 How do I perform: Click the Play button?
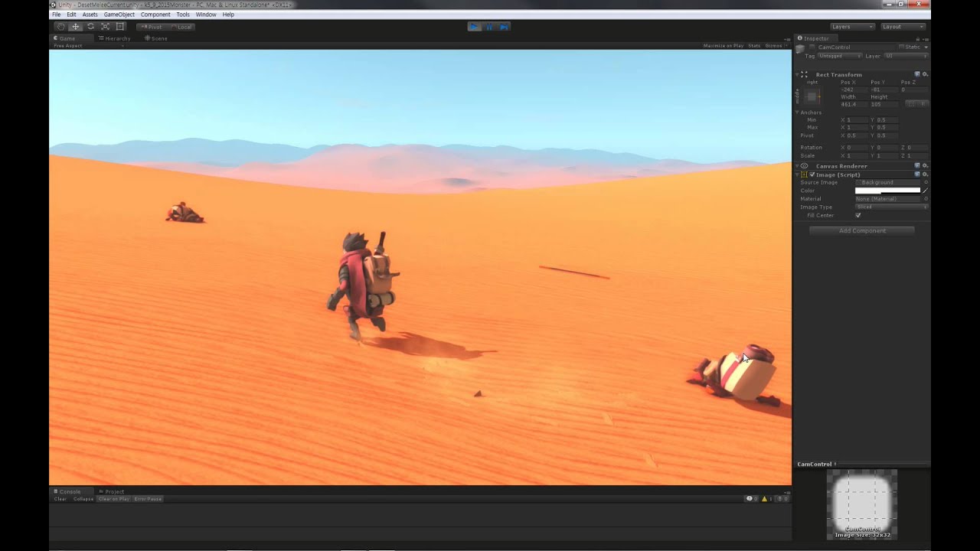tap(474, 27)
